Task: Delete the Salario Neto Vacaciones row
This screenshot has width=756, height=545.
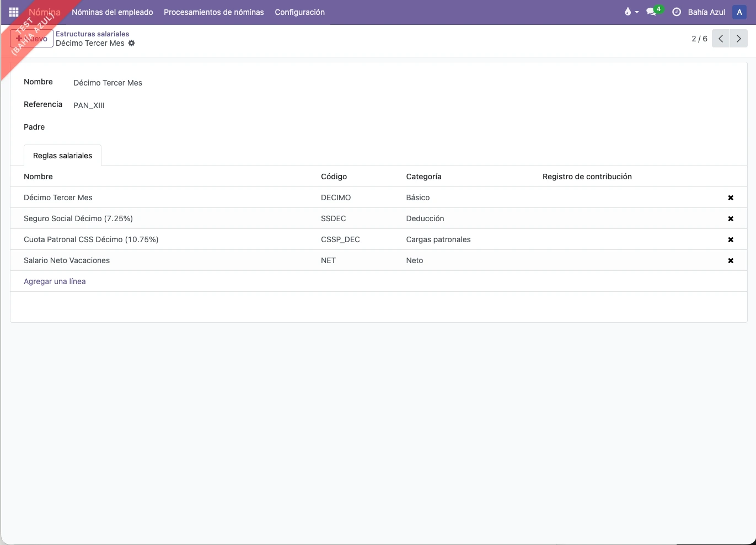Action: [x=731, y=260]
